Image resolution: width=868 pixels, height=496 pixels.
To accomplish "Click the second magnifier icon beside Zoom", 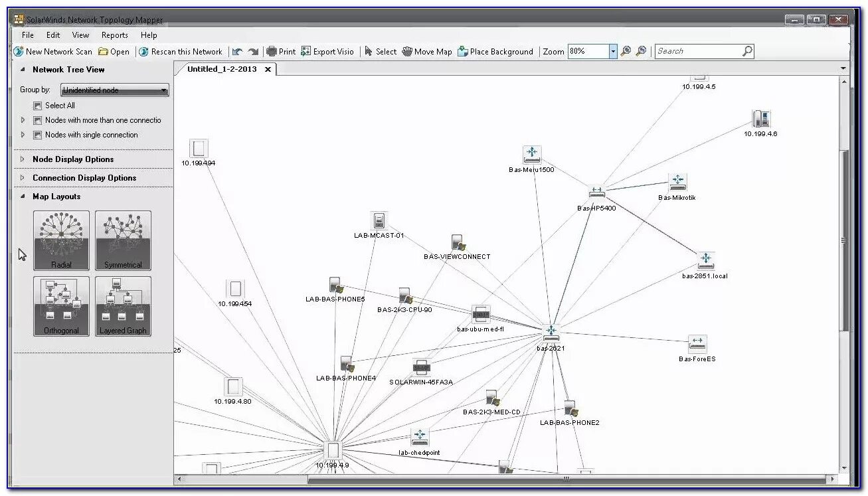I will pos(641,51).
